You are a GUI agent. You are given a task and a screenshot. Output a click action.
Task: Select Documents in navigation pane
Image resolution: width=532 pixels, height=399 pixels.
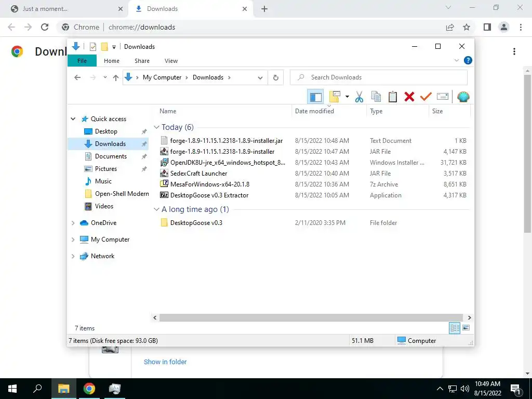(x=111, y=156)
